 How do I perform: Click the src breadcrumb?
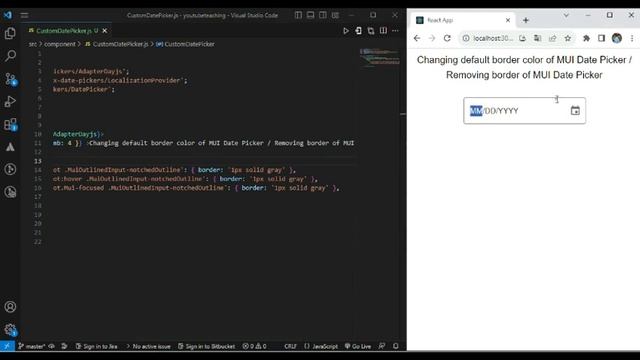click(x=33, y=44)
